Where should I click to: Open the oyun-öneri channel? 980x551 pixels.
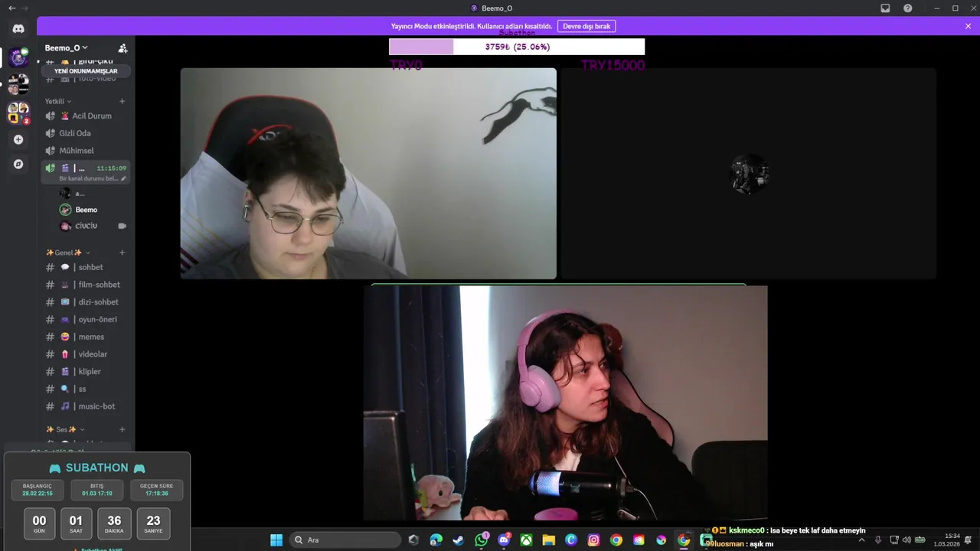click(85, 319)
